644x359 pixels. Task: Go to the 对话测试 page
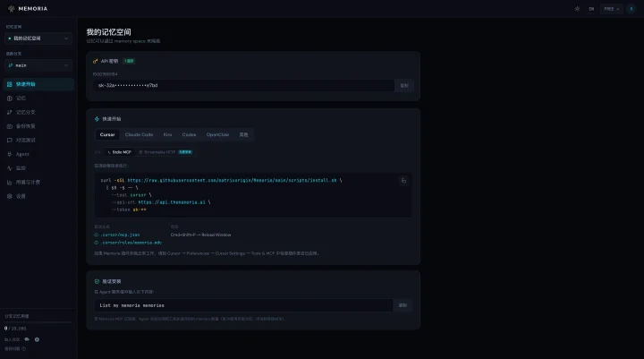point(39,141)
